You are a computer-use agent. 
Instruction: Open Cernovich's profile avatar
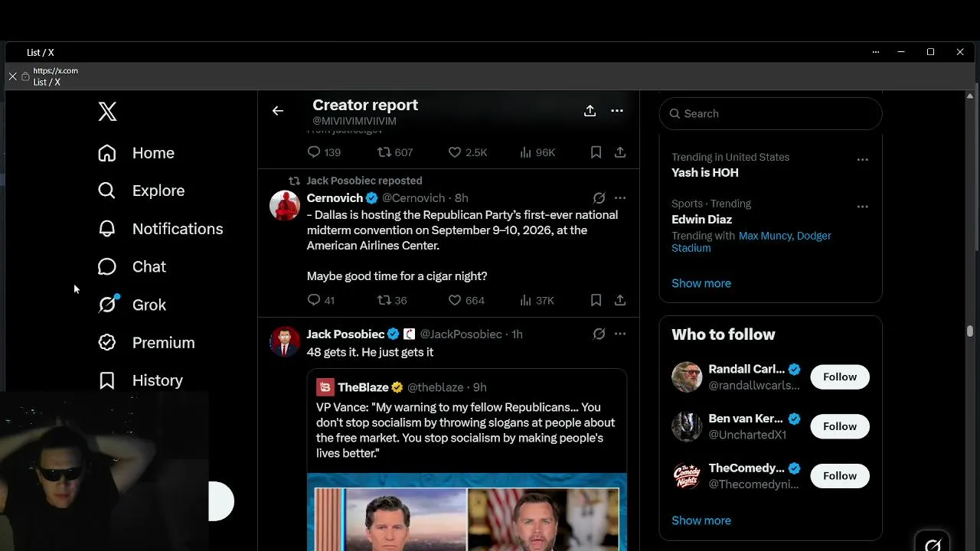pyautogui.click(x=285, y=205)
